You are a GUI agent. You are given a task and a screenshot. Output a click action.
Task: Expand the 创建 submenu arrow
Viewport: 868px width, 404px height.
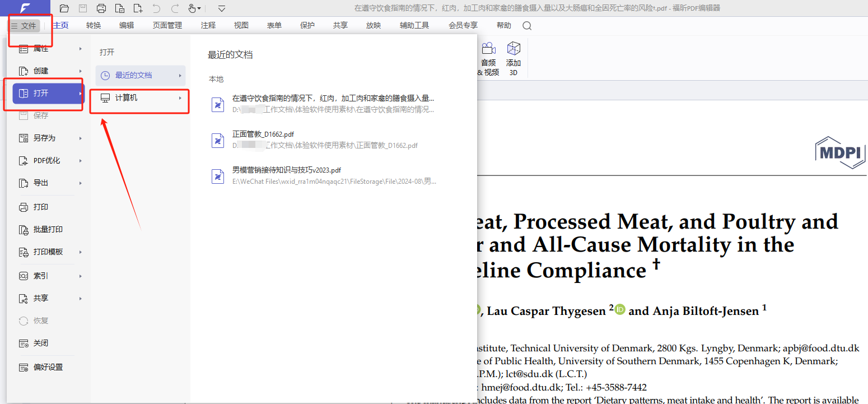pyautogui.click(x=81, y=71)
